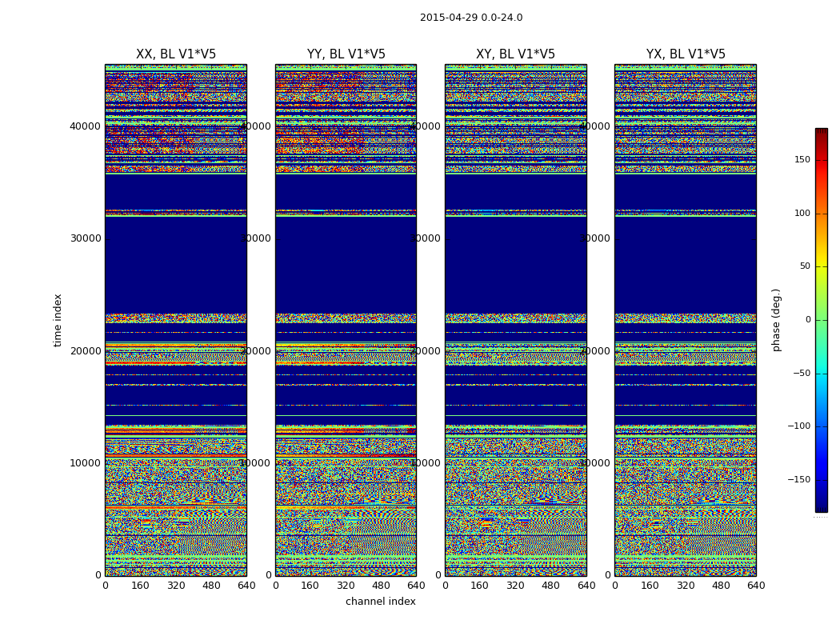The image size is (840, 640).
Task: Click the phase colorbar on the right
Action: [821, 320]
